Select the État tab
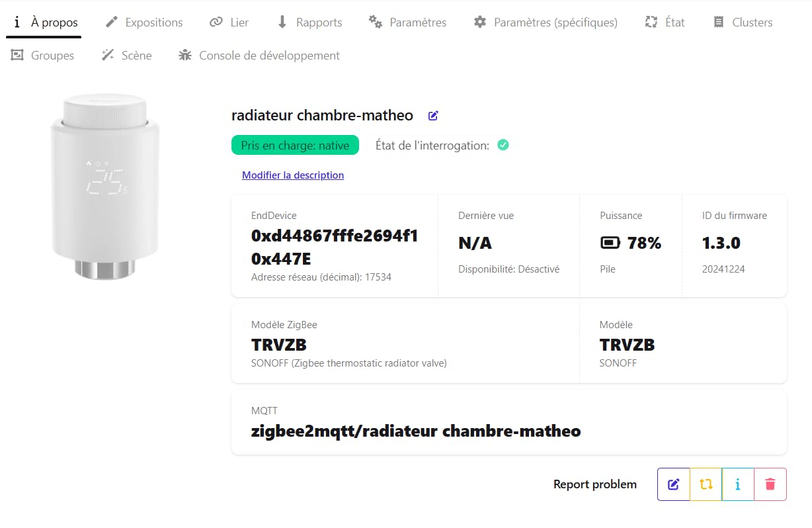 click(x=665, y=22)
